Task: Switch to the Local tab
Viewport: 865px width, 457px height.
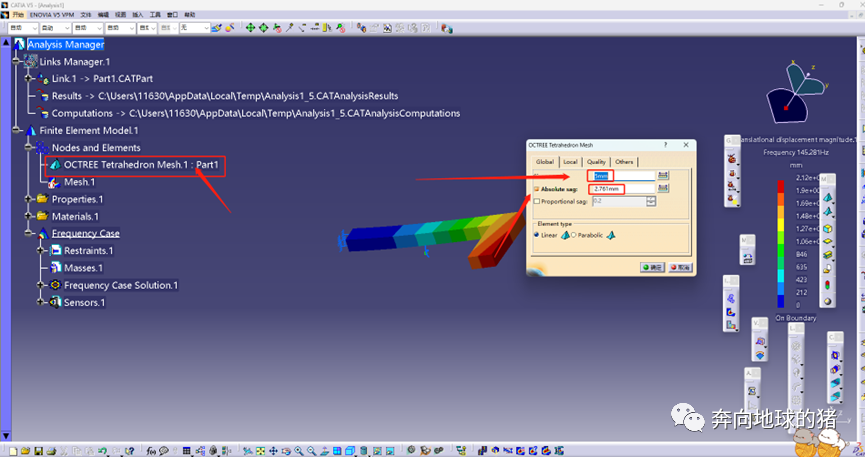Action: click(570, 162)
